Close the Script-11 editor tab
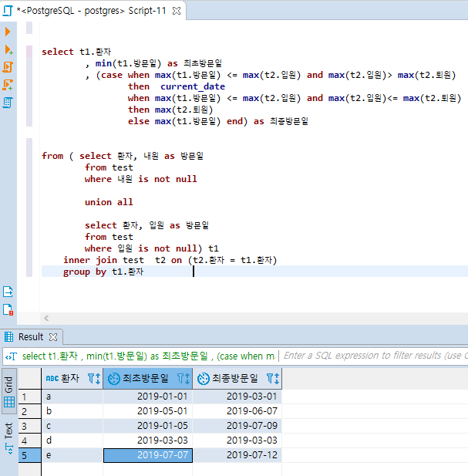Viewport: 468px width, 476px height. 177,11
